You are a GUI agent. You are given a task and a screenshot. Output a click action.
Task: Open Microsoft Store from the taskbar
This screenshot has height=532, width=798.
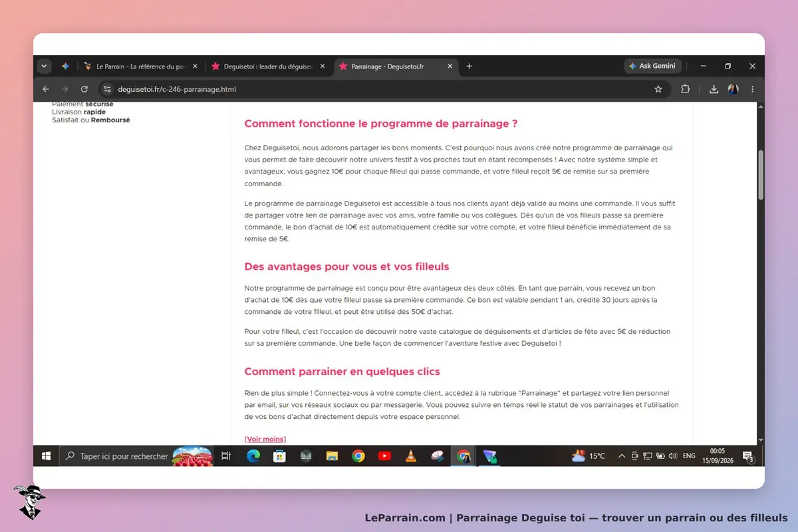(x=279, y=456)
